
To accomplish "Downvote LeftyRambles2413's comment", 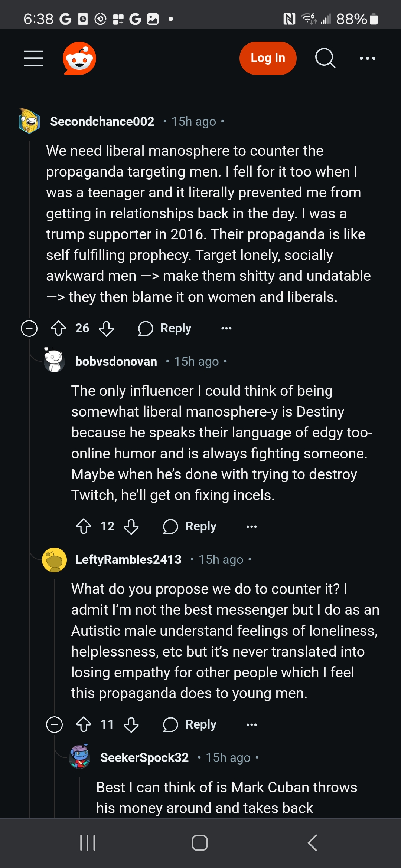I will click(x=131, y=724).
